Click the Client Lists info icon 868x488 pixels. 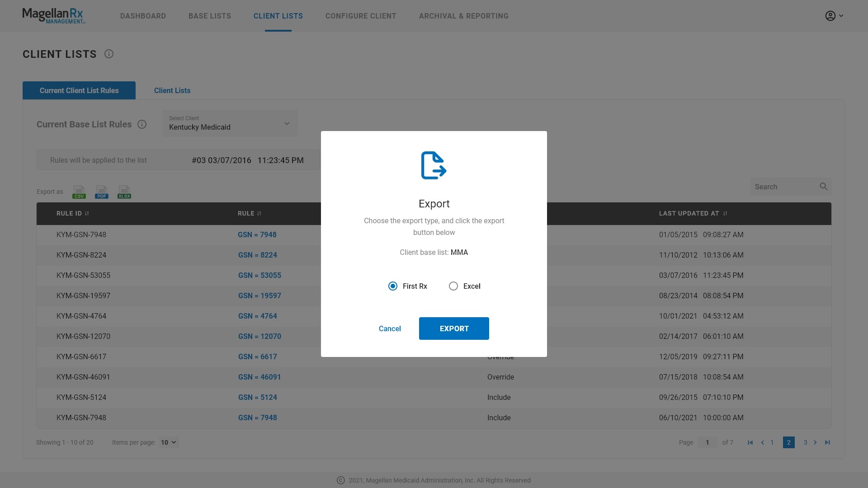click(109, 54)
